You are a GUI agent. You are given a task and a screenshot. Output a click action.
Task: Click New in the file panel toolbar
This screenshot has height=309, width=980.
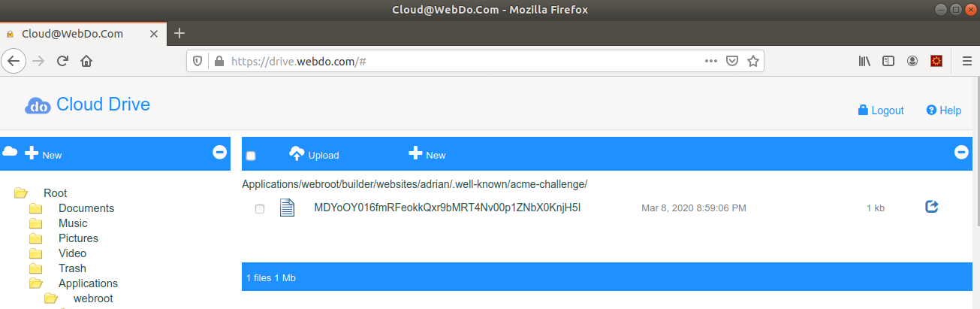click(x=427, y=154)
